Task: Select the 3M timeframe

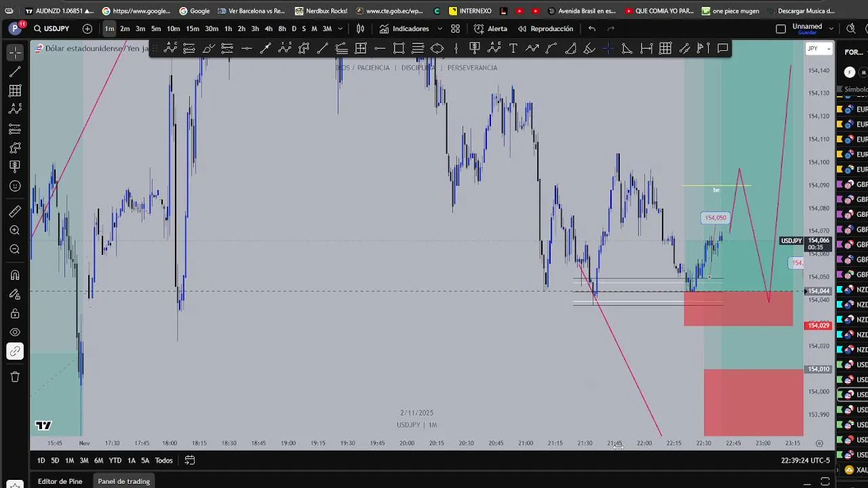Action: tap(327, 28)
